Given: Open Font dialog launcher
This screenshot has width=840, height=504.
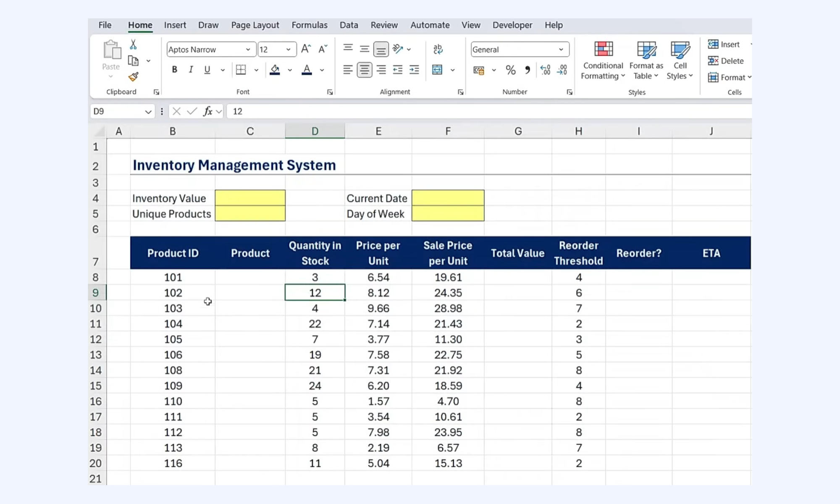Looking at the screenshot, I should pos(330,92).
